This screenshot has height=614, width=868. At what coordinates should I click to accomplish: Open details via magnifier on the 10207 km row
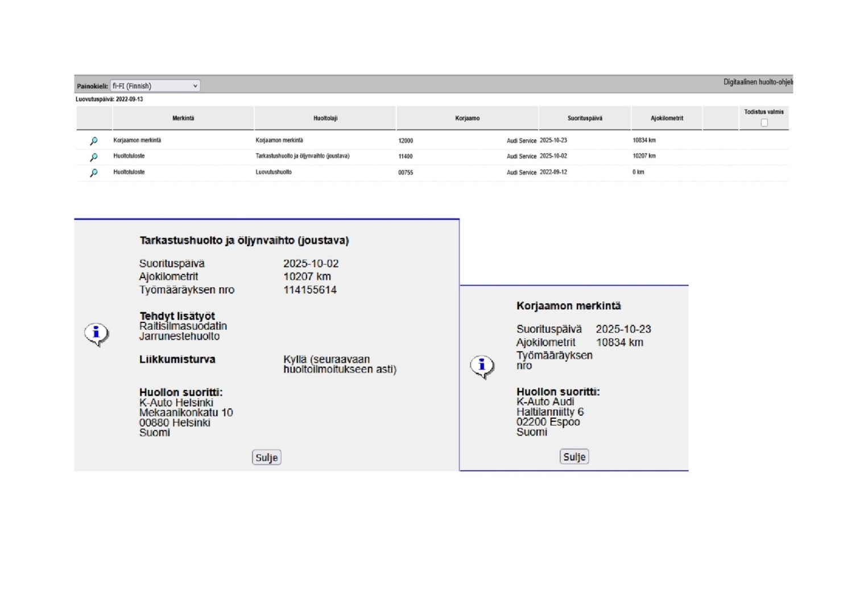94,157
